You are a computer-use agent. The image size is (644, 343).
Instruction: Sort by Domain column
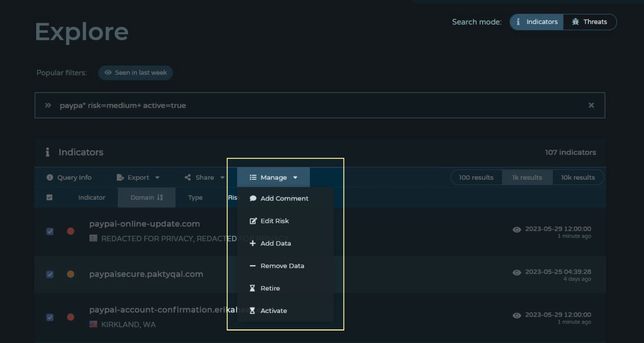pos(147,198)
